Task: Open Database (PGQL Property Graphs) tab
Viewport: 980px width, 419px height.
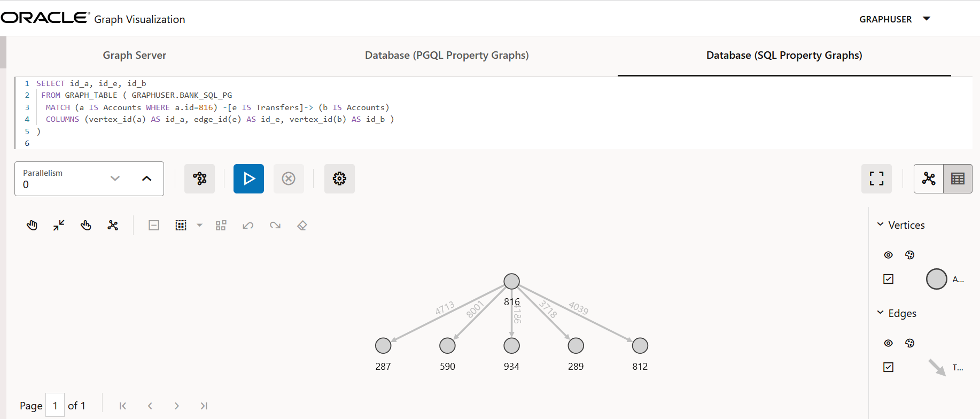Action: pos(447,55)
